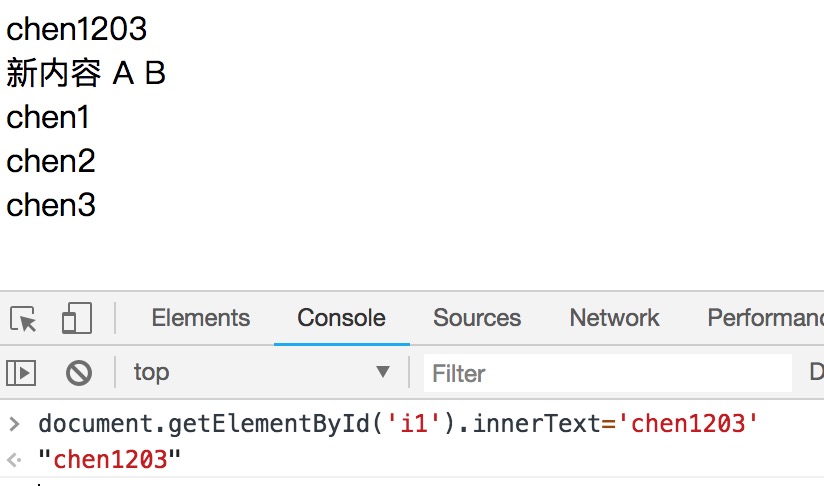The height and width of the screenshot is (486, 824).
Task: Show the console sidebar panel icon
Action: point(21,373)
